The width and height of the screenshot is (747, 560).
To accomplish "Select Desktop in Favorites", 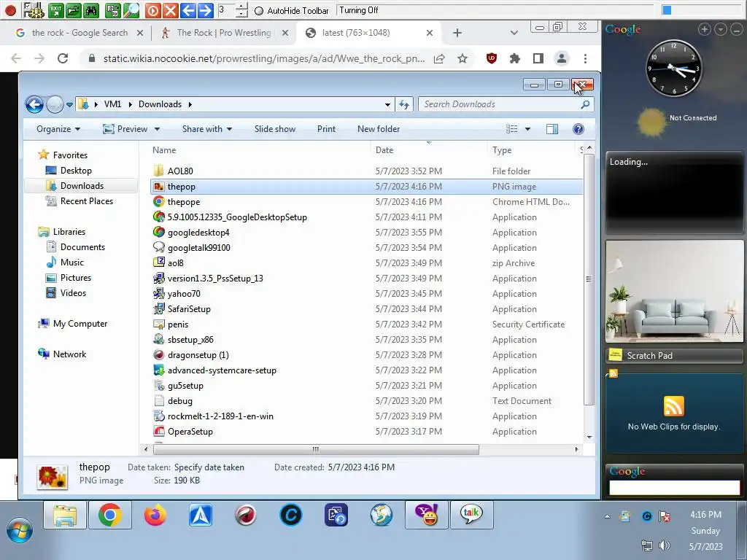I will (76, 171).
